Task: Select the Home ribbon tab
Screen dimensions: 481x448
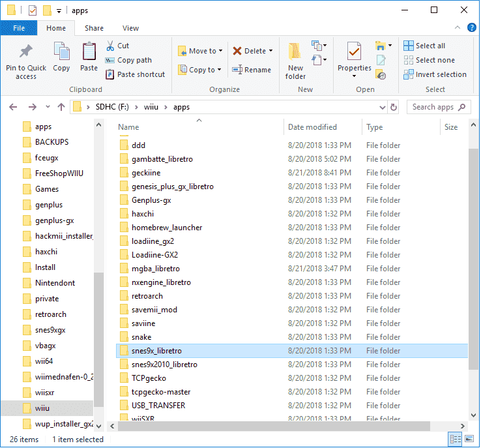Action: 56,28
